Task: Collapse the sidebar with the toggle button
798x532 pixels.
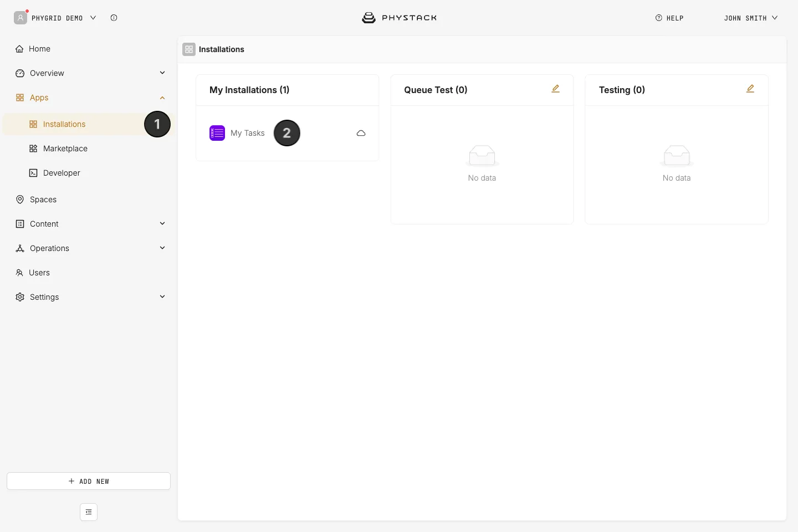Action: [x=89, y=512]
